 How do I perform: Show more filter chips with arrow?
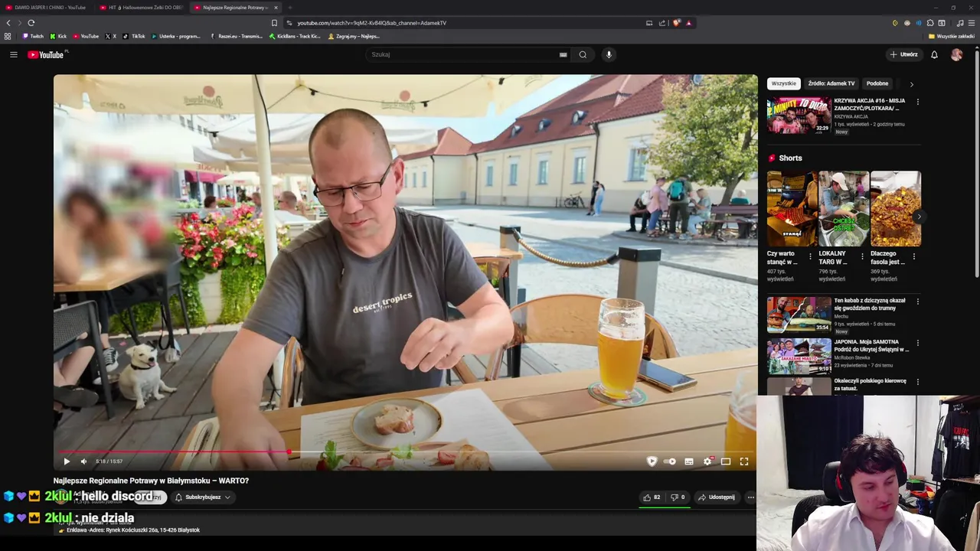(x=911, y=84)
